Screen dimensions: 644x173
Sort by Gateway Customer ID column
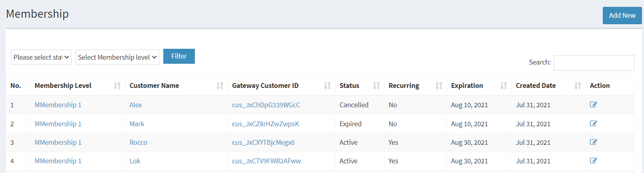click(x=327, y=85)
